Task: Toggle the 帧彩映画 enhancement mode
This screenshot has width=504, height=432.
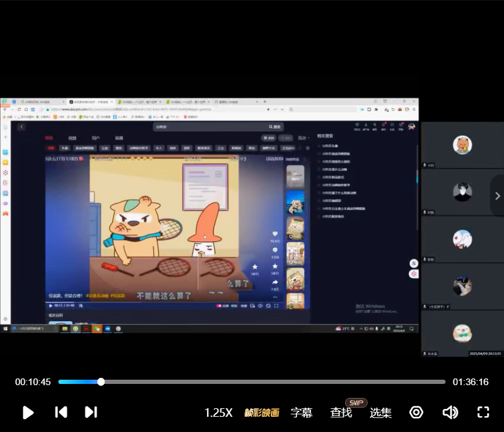Action: (262, 413)
